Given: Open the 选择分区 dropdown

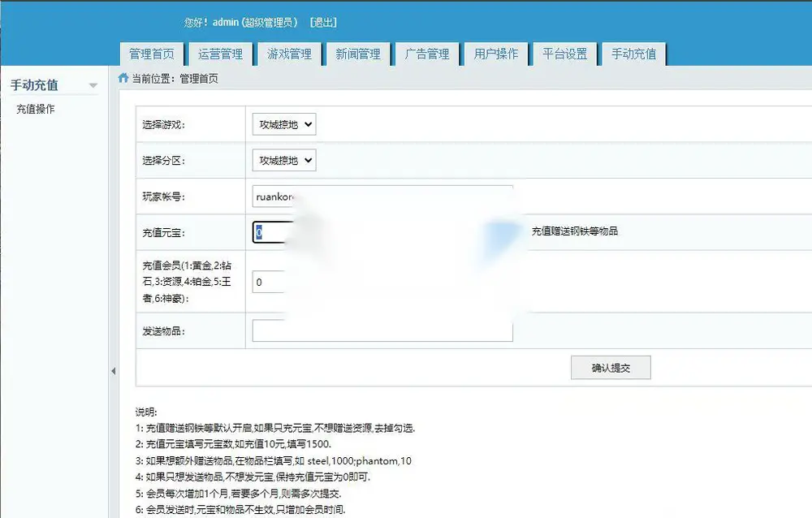Looking at the screenshot, I should pos(284,161).
